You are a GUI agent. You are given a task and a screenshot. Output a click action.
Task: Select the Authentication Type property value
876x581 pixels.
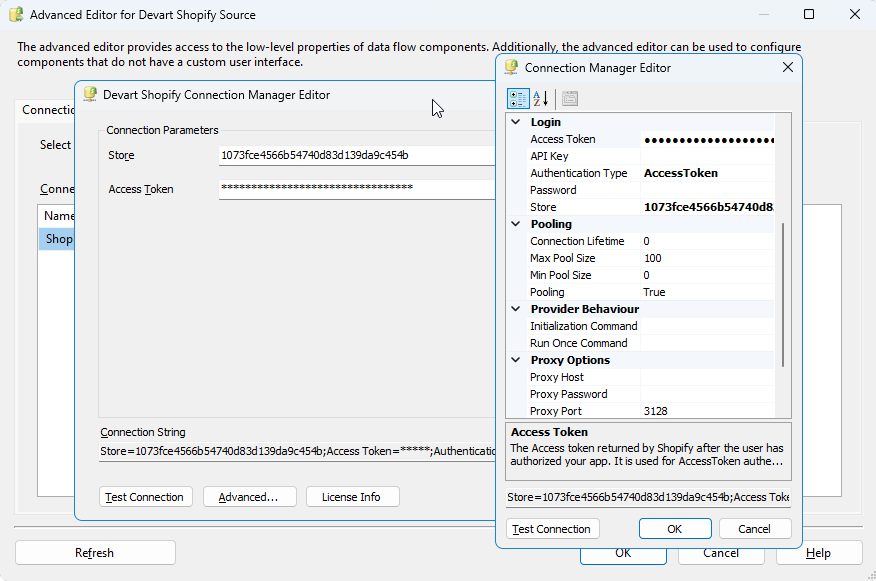tap(707, 173)
